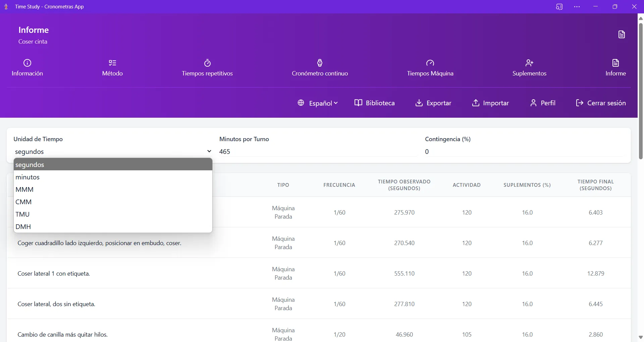Viewport: 644px width, 342px height.
Task: Select segundos from the unit list
Action: click(x=113, y=165)
